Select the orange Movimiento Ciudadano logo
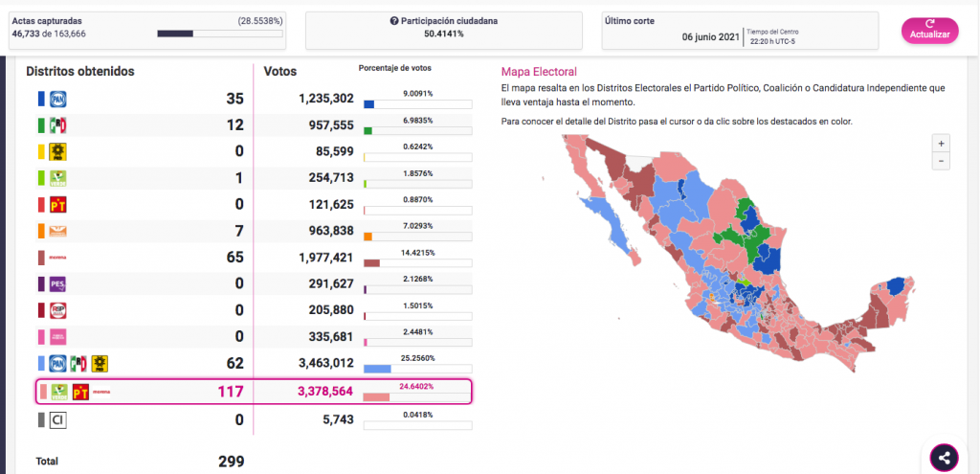Screen dimensions: 980x474 point(56,231)
